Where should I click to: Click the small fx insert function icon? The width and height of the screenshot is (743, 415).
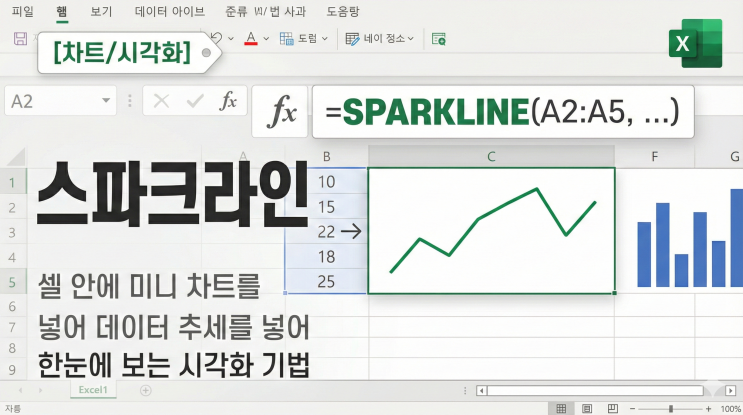(x=228, y=101)
